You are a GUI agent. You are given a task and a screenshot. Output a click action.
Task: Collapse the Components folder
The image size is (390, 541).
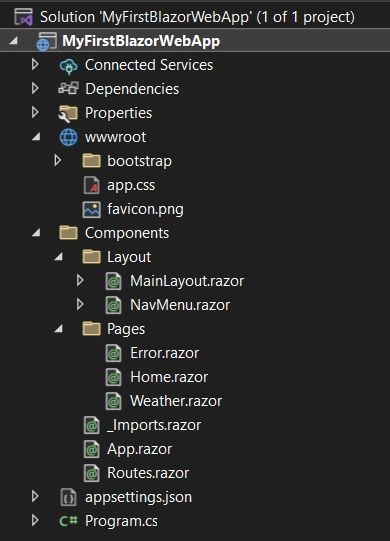(36, 233)
